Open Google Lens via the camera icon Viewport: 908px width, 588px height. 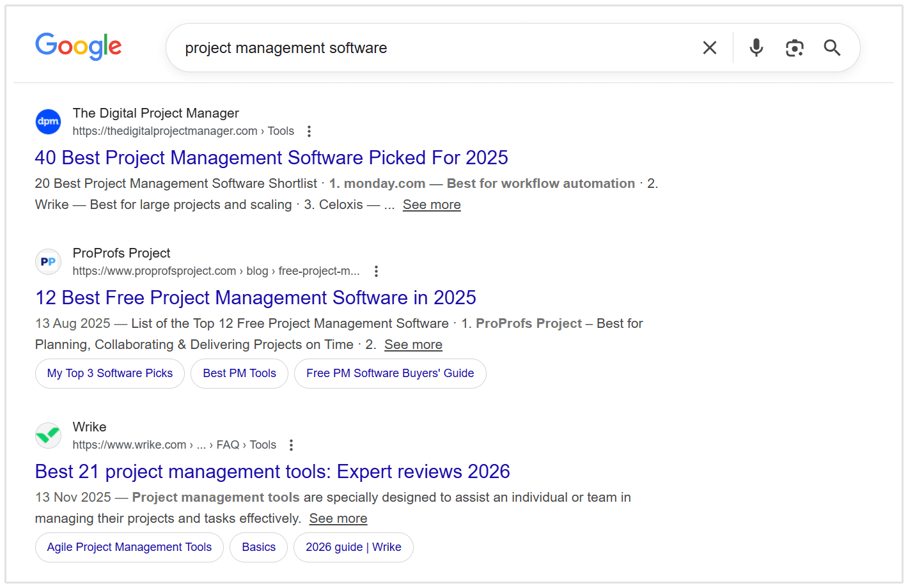[794, 47]
